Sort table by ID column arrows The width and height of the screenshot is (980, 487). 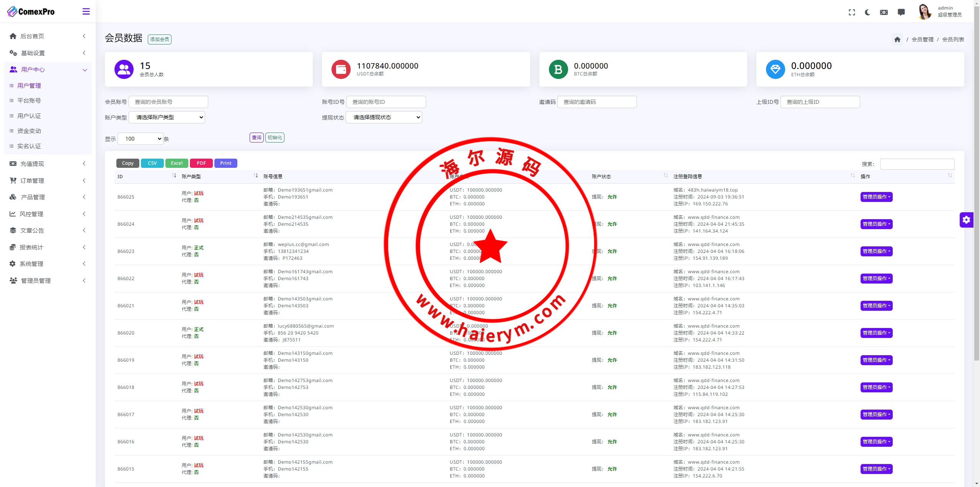pyautogui.click(x=174, y=175)
